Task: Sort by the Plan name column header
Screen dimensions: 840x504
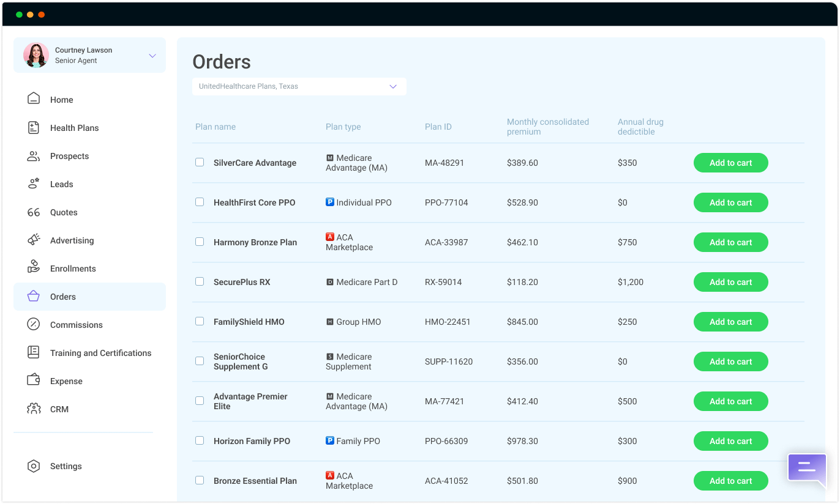Action: (216, 127)
